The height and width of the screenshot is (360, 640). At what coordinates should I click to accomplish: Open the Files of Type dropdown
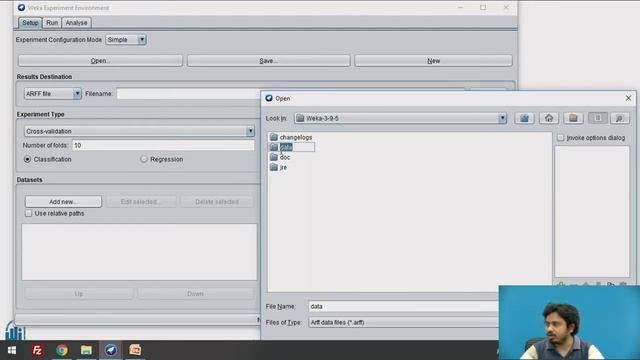point(403,322)
